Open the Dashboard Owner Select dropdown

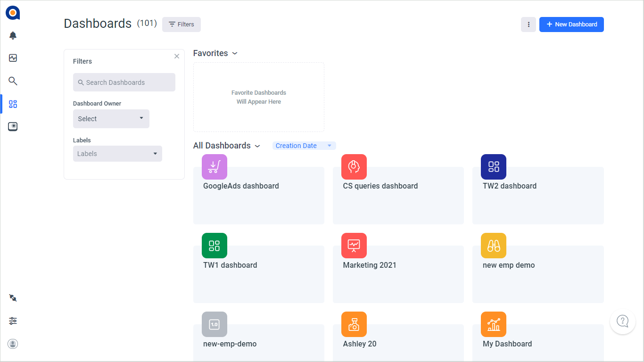(x=111, y=119)
